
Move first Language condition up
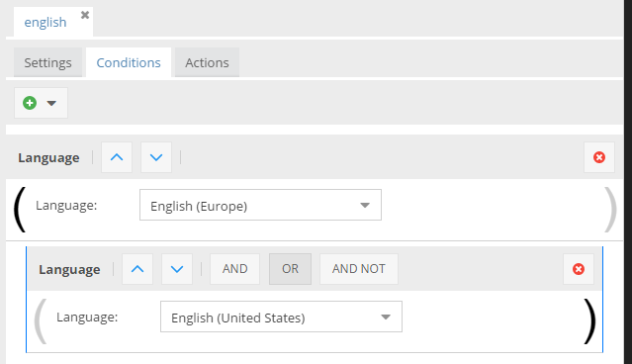pos(117,157)
